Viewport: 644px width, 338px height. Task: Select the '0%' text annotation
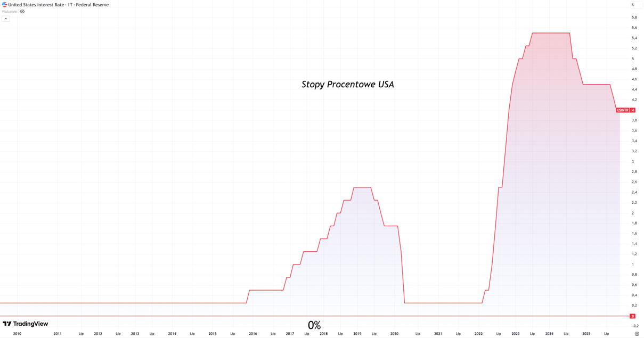(x=314, y=325)
